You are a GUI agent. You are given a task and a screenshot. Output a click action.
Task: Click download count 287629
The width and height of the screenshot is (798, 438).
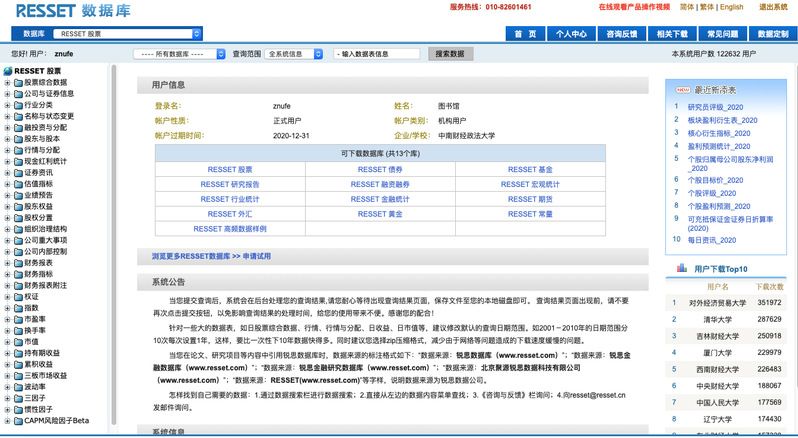769,319
